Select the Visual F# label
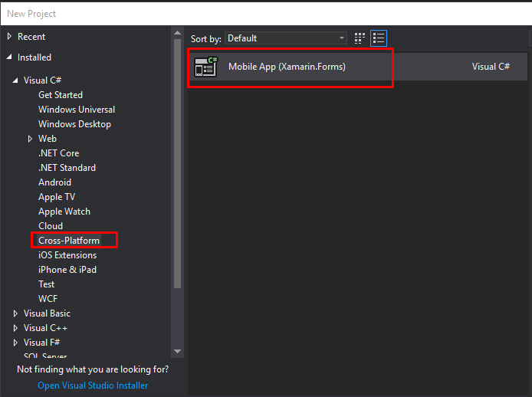This screenshot has width=532, height=397. pos(41,343)
